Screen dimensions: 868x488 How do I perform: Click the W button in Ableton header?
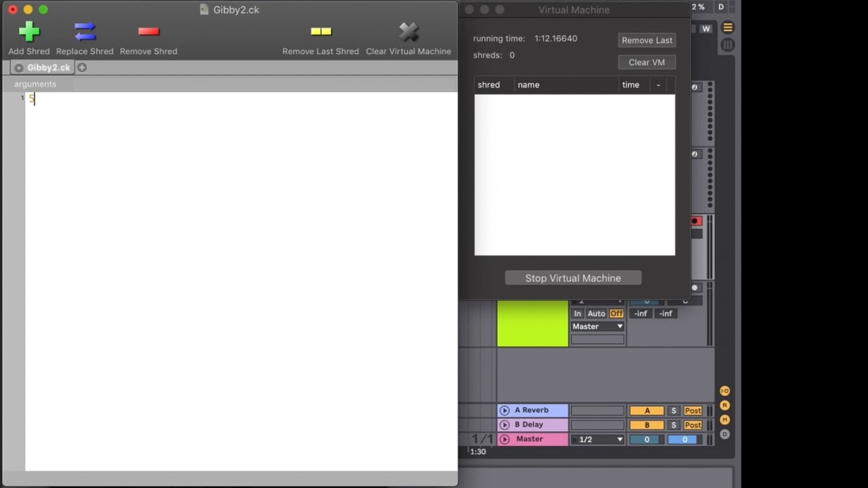706,28
